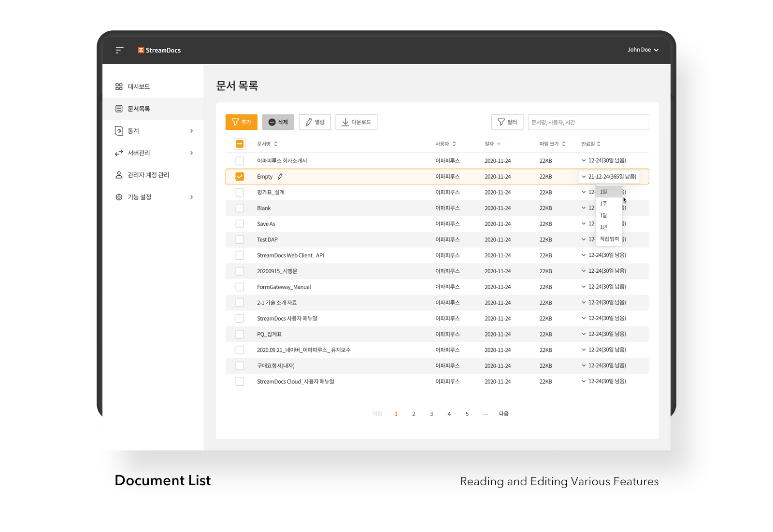
Task: Uncheck the Empty document checkbox
Action: (x=240, y=177)
